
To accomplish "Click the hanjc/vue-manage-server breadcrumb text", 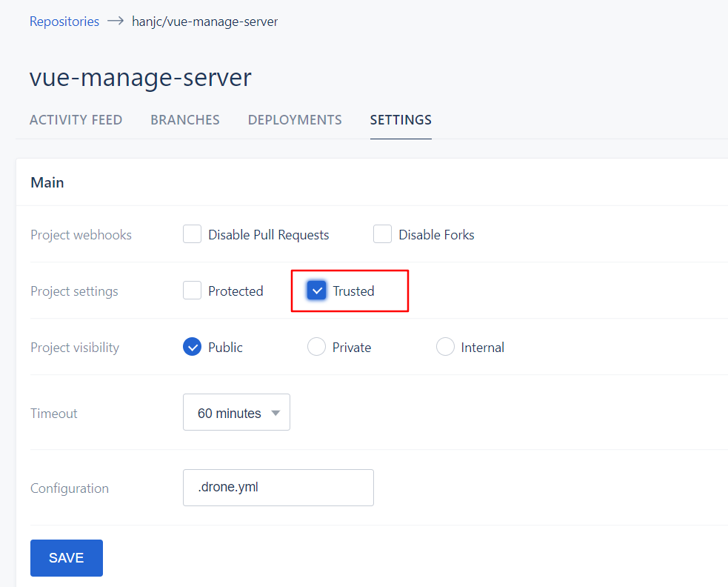I will [204, 21].
